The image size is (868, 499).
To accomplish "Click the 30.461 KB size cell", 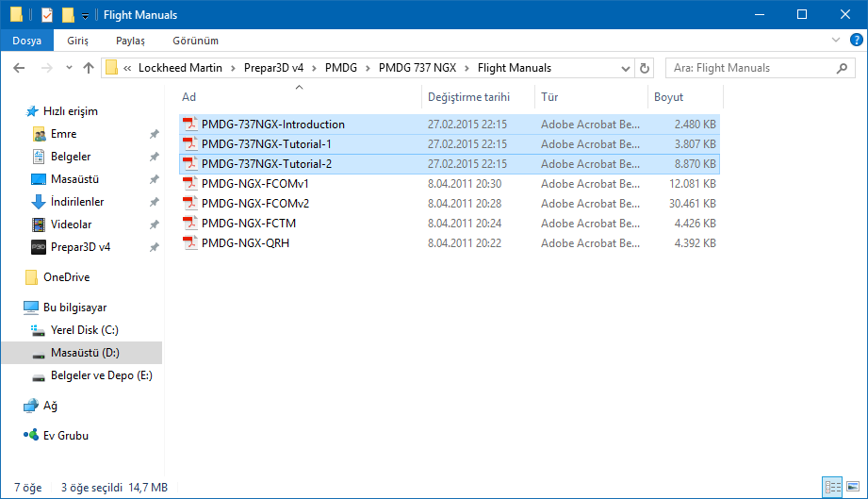I will pos(692,203).
